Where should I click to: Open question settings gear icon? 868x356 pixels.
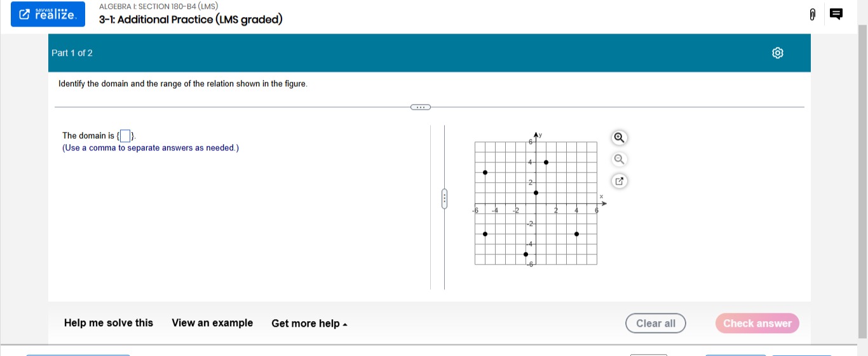point(778,53)
